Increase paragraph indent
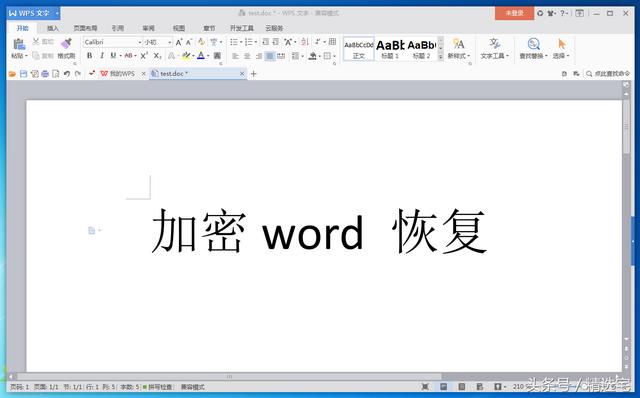Image resolution: width=640 pixels, height=398 pixels. [276, 42]
